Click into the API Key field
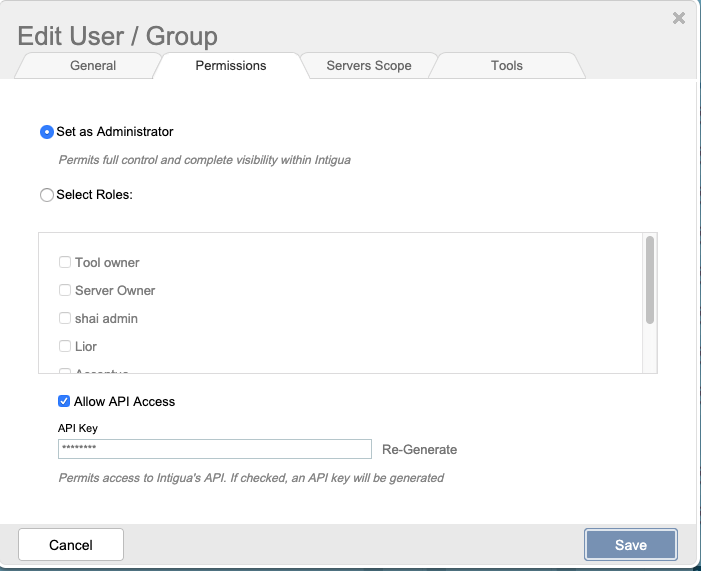Viewport: 701px width, 571px height. coord(214,449)
